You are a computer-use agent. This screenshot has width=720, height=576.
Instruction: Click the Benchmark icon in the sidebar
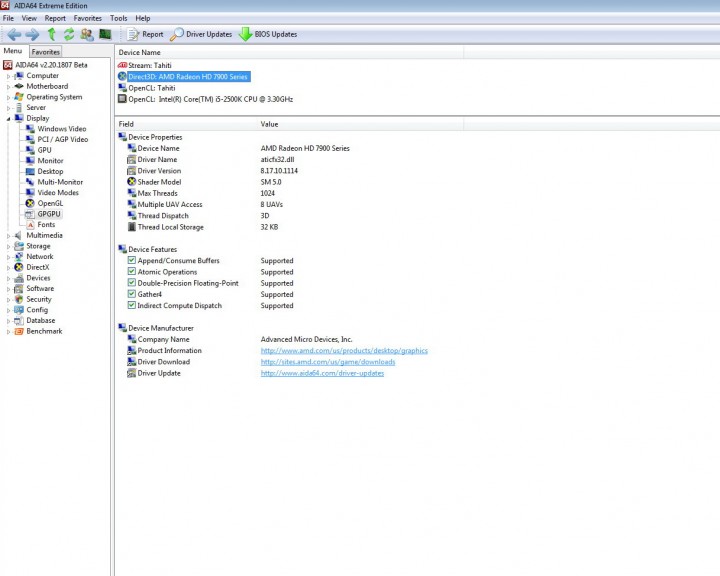pyautogui.click(x=19, y=331)
